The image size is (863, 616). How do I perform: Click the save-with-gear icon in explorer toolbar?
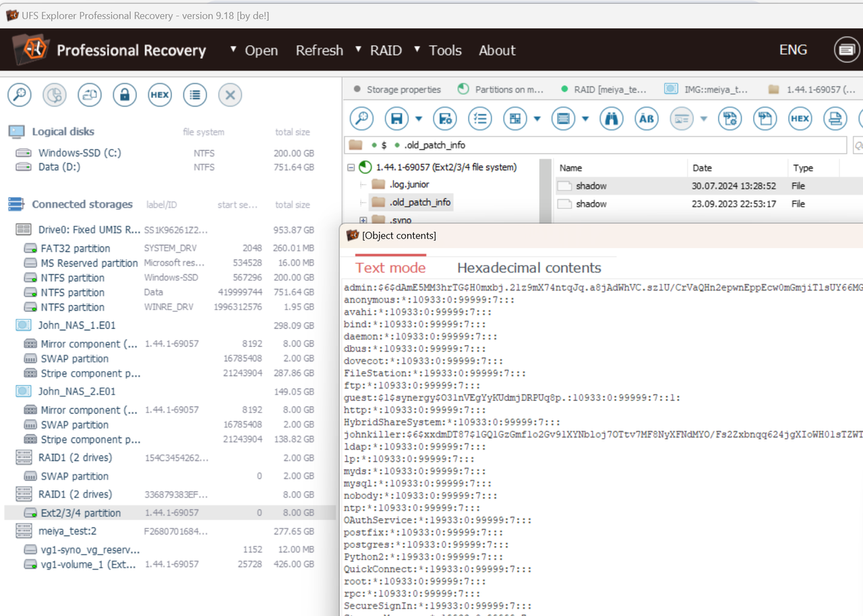[x=445, y=119]
